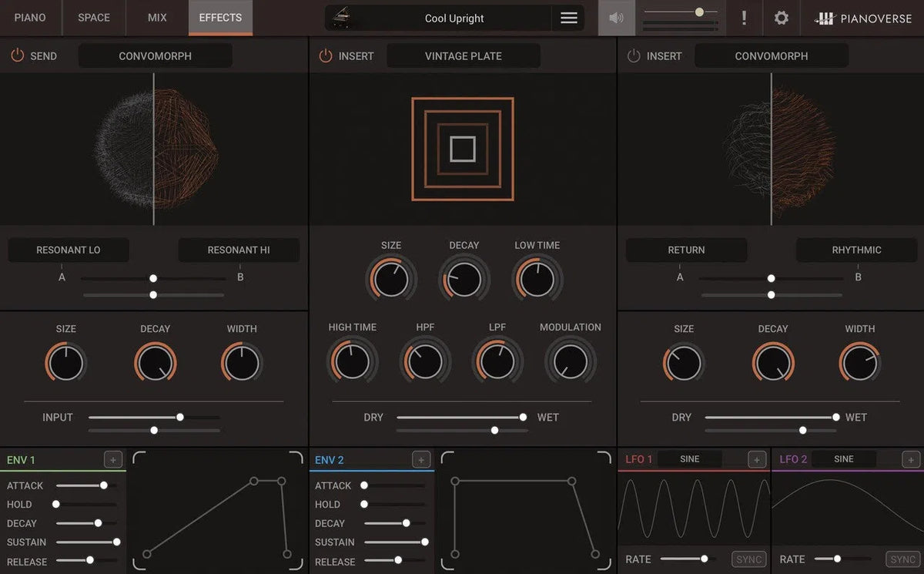Open the hamburger preset menu
Image resolution: width=924 pixels, height=574 pixels.
[x=569, y=18]
